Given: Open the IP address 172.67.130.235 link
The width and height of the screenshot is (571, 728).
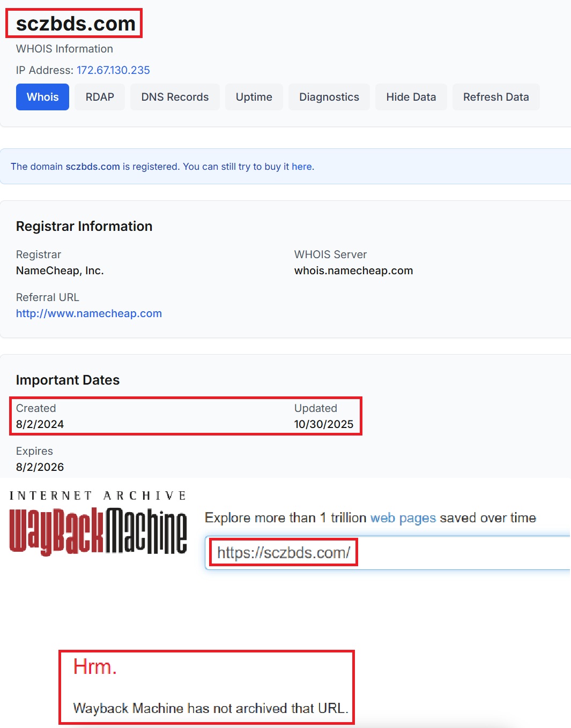Looking at the screenshot, I should coord(113,70).
